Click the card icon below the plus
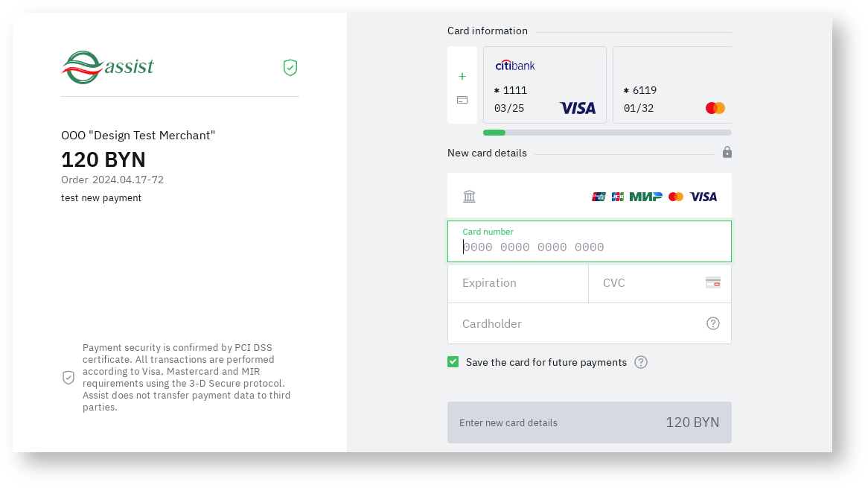The width and height of the screenshot is (868, 488). point(462,100)
